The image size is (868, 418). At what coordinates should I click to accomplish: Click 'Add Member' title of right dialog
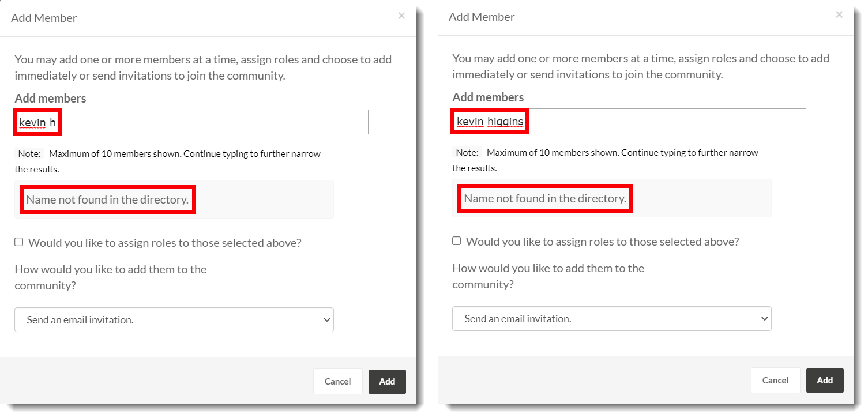[x=482, y=17]
